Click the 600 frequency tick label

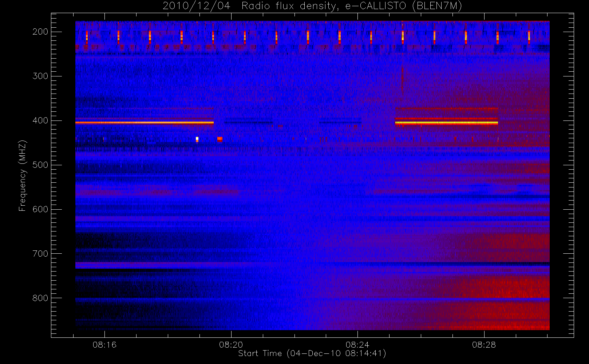point(40,209)
